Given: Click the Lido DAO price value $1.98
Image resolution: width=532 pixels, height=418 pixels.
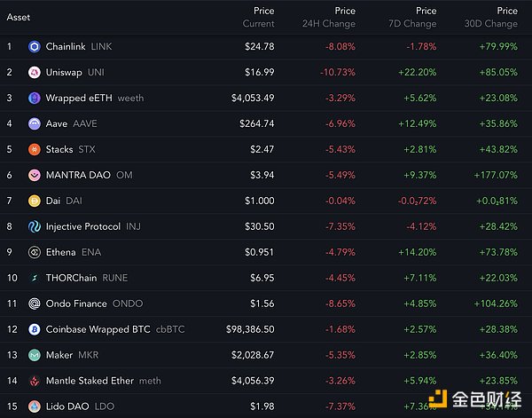Looking at the screenshot, I should point(262,406).
